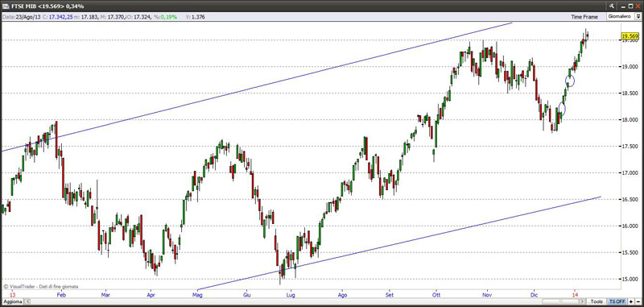Click the open value 17.324
The width and height of the screenshot is (644, 307).
pos(142,17)
